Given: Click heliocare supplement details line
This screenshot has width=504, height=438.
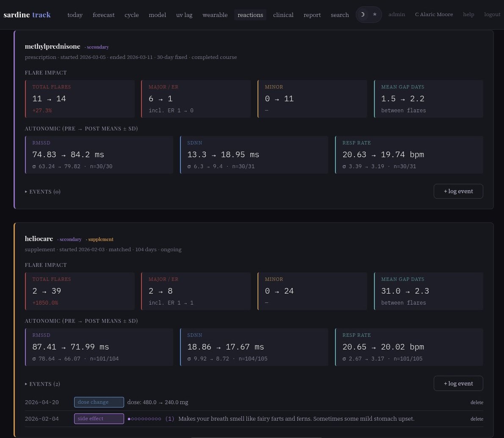Looking at the screenshot, I should coord(103,249).
